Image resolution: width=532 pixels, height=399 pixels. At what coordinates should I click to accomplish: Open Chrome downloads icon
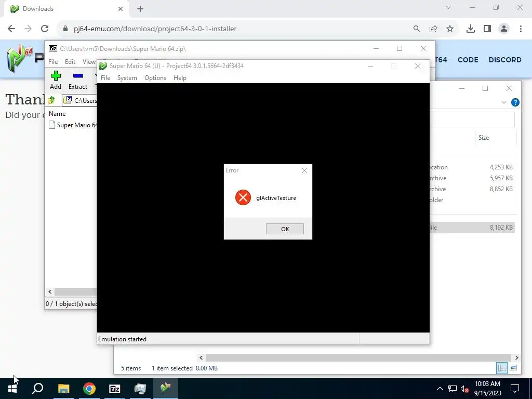(471, 29)
